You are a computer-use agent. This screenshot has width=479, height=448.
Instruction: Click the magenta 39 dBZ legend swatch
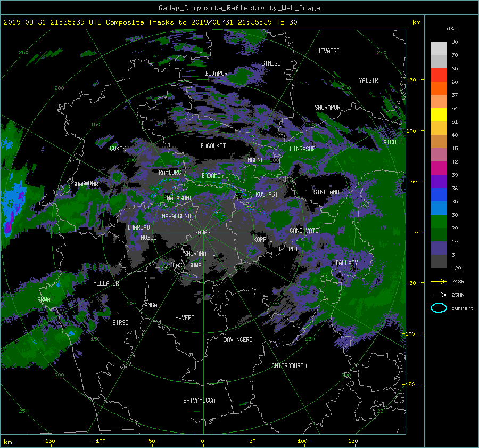pyautogui.click(x=439, y=168)
